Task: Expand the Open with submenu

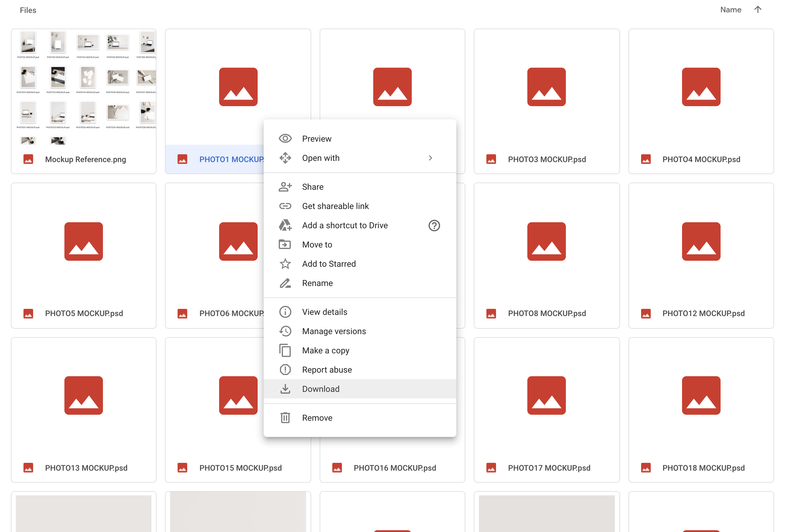Action: pyautogui.click(x=430, y=158)
